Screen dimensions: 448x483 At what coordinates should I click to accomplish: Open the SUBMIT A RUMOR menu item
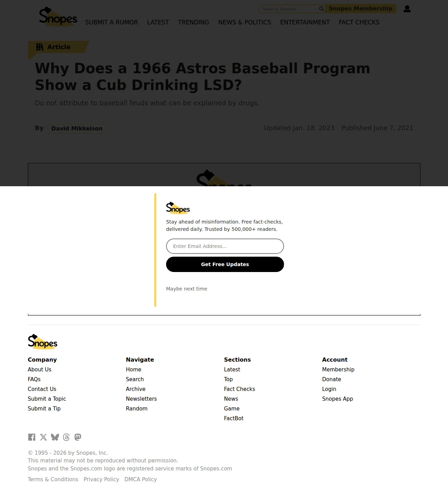pyautogui.click(x=112, y=22)
